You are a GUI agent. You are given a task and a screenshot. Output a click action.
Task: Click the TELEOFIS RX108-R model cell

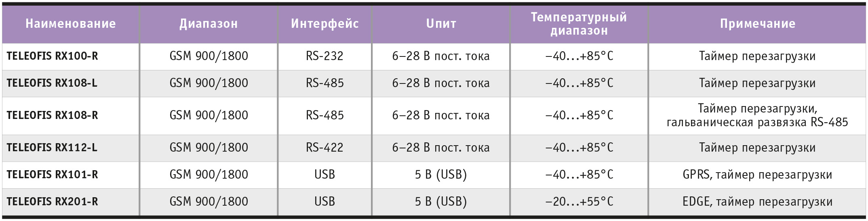[x=52, y=115]
